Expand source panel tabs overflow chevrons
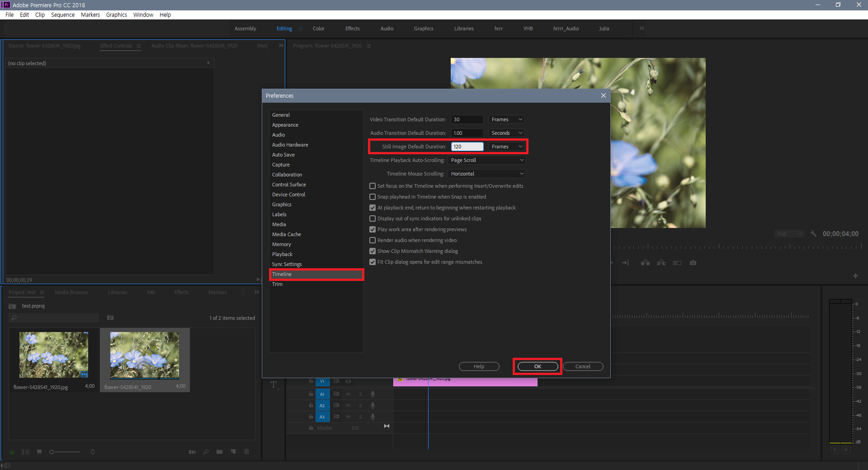The image size is (868, 470). click(x=281, y=46)
